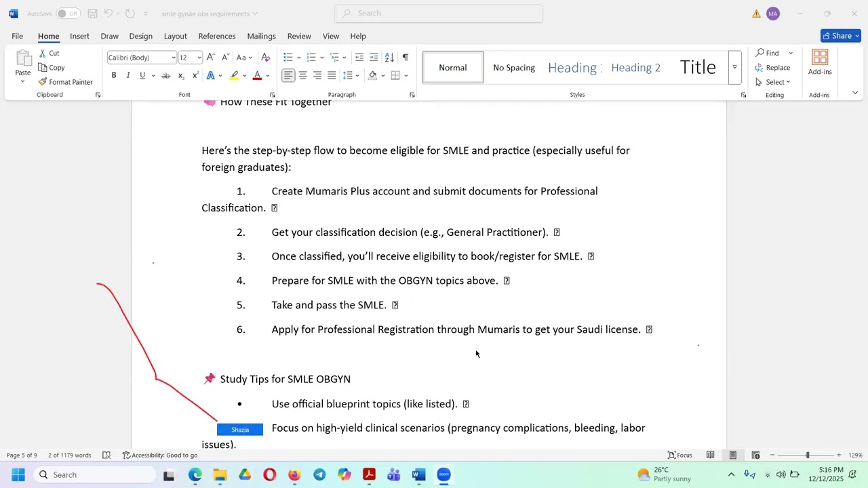Click the Paste clipboard icon
868x488 pixels.
(x=23, y=59)
